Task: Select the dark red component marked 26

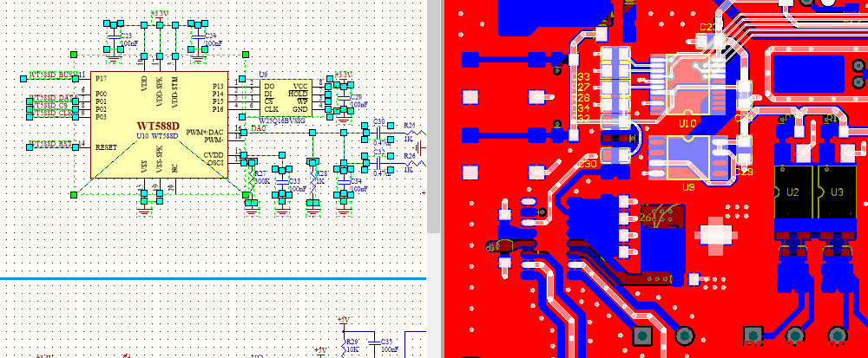Action: pos(662,217)
